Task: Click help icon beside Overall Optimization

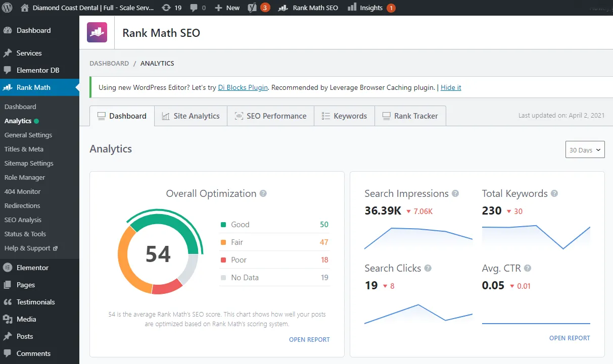Action: pyautogui.click(x=263, y=193)
